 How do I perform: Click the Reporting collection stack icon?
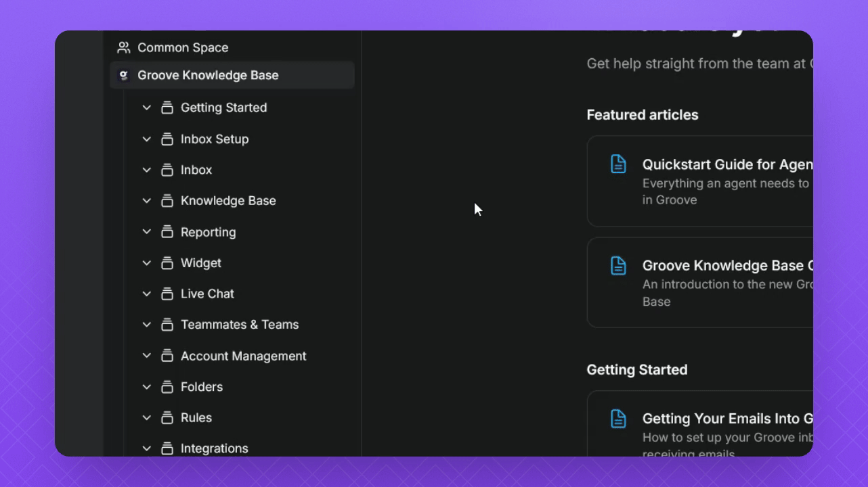click(x=167, y=232)
